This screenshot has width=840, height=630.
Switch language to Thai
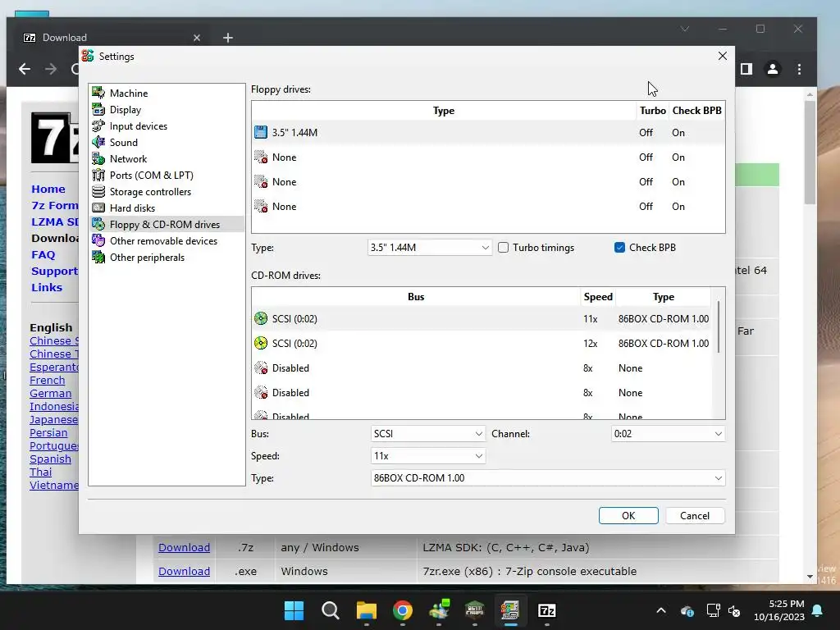[41, 472]
